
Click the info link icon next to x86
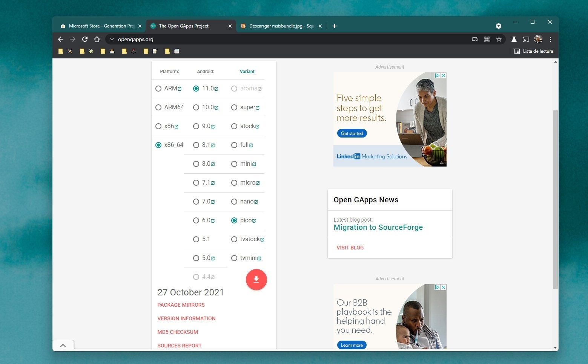click(176, 127)
